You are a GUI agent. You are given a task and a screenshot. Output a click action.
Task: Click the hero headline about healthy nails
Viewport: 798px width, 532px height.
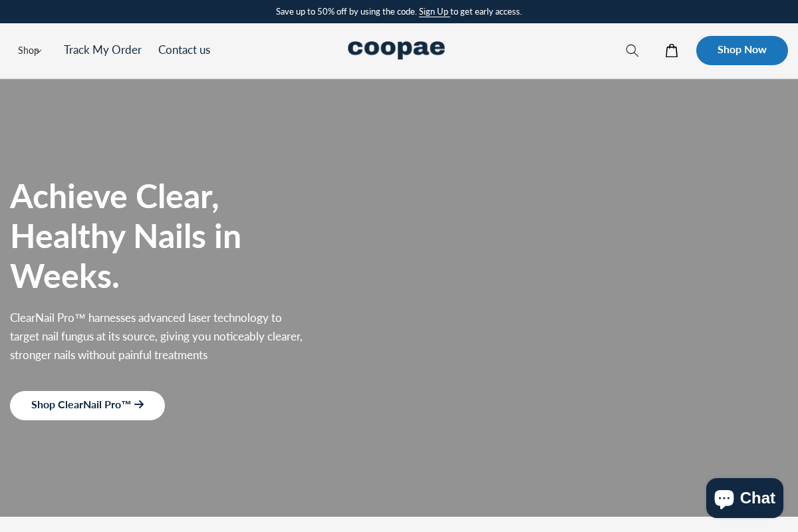(x=126, y=236)
